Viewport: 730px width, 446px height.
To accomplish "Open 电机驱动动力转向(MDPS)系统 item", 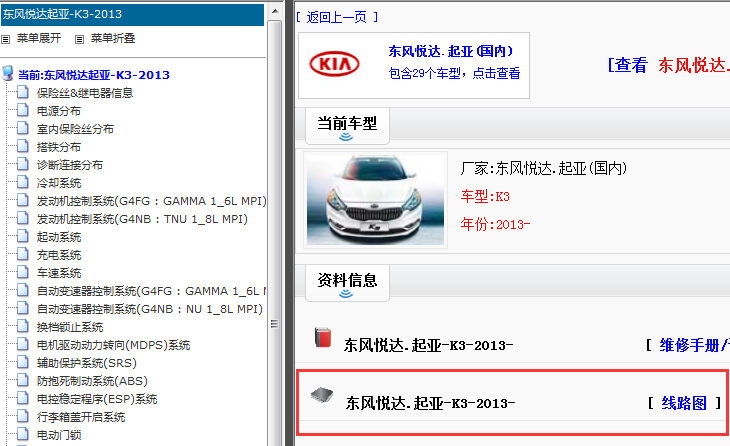I will (x=114, y=345).
